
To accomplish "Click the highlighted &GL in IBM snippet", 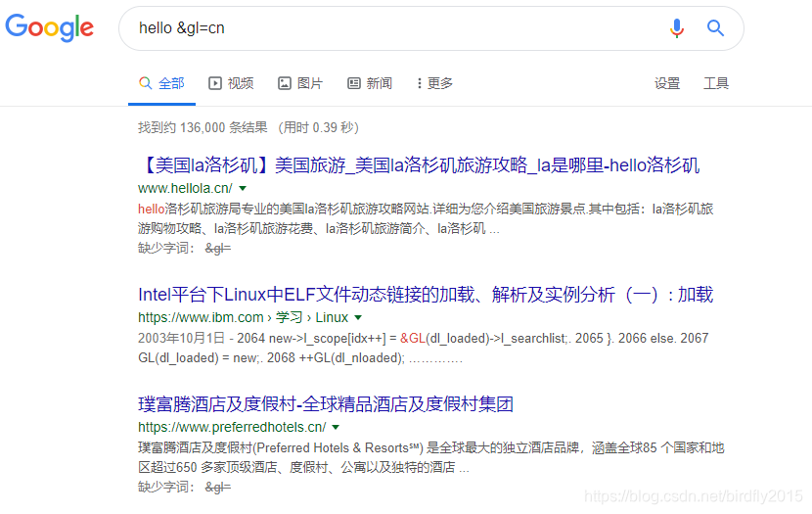I will [x=413, y=338].
